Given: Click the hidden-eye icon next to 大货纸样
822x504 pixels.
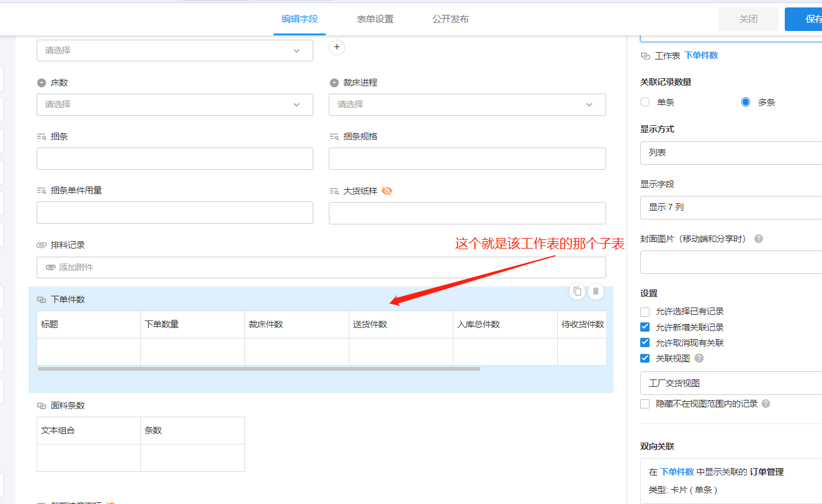Looking at the screenshot, I should (387, 191).
